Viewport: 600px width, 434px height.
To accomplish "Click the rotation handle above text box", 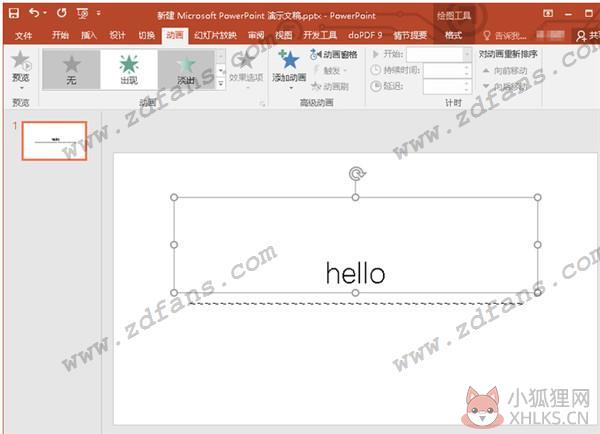I will (x=357, y=174).
